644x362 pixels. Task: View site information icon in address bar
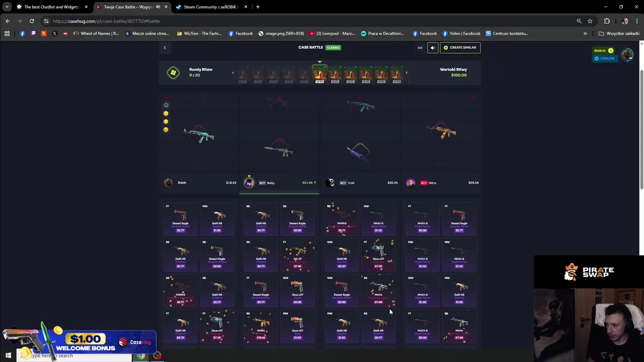click(46, 21)
